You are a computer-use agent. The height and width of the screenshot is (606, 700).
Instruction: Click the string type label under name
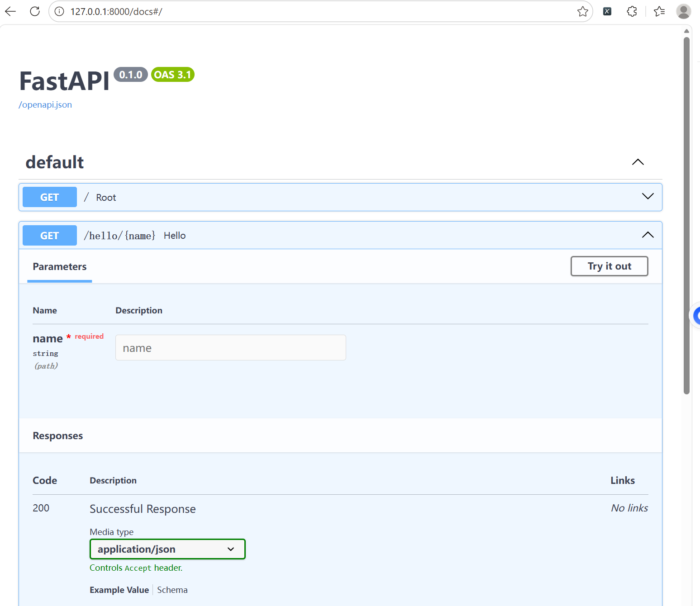[45, 353]
